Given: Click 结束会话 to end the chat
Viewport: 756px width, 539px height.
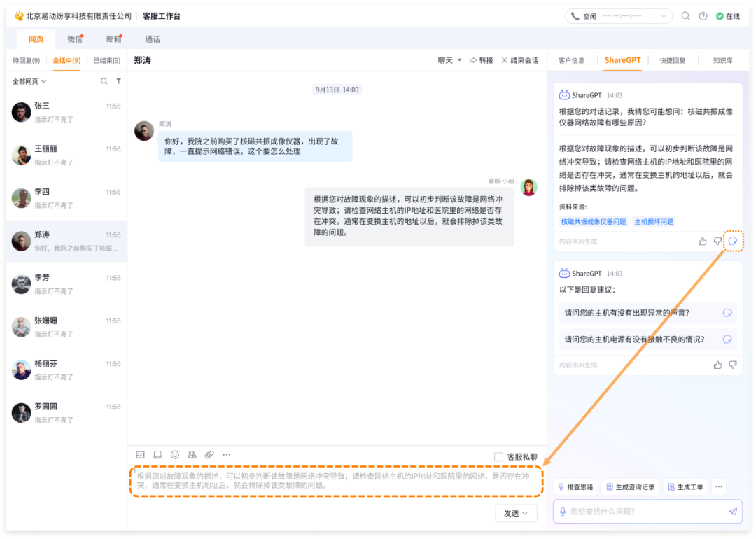Looking at the screenshot, I should click(519, 60).
